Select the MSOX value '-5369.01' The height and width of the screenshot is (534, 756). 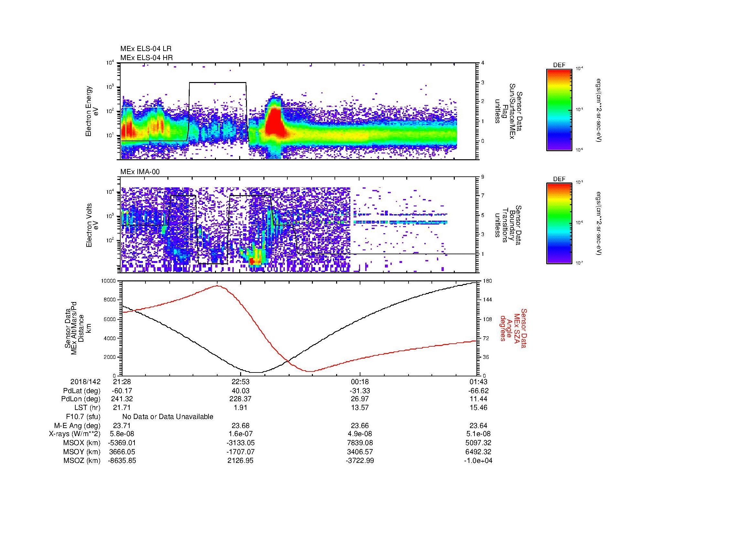122,443
